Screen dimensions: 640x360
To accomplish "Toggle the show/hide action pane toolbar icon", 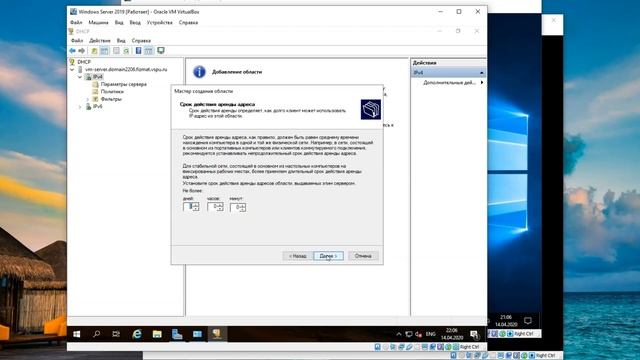I will tap(149, 51).
